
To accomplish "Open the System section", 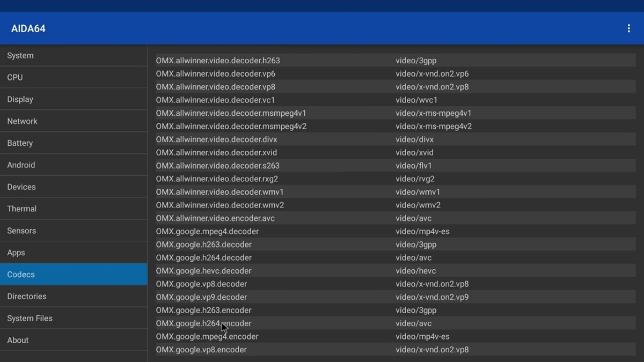I will [74, 55].
